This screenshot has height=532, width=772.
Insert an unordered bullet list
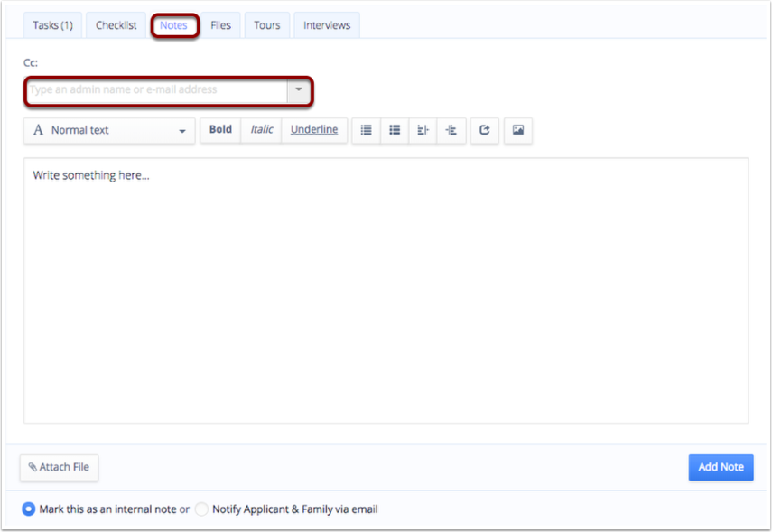coord(367,130)
